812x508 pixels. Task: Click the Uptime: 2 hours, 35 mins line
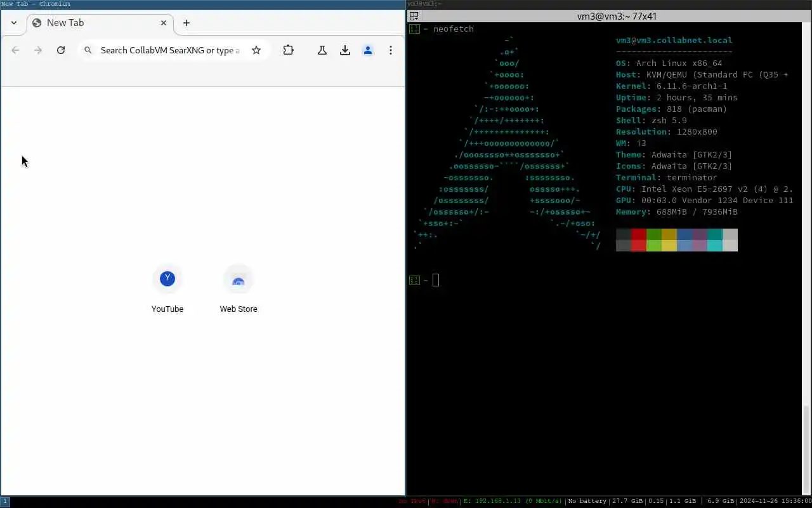(677, 98)
